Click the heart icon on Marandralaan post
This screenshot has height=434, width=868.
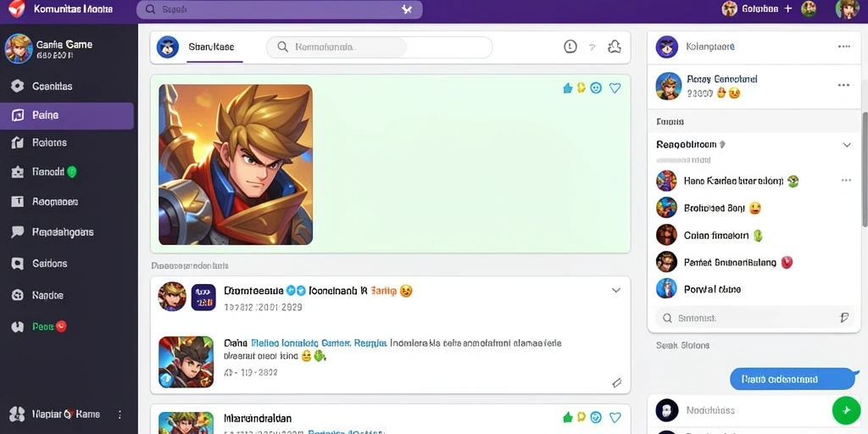point(615,417)
